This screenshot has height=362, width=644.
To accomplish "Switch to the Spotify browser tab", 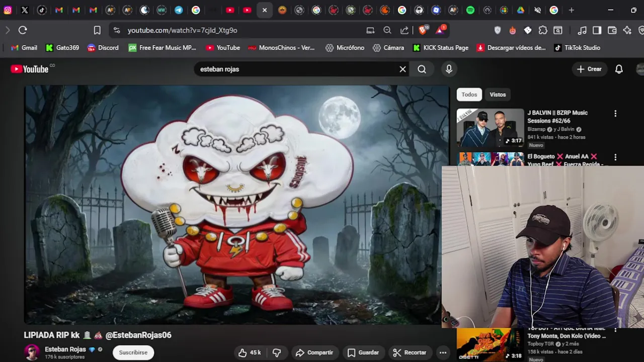I will click(x=470, y=10).
